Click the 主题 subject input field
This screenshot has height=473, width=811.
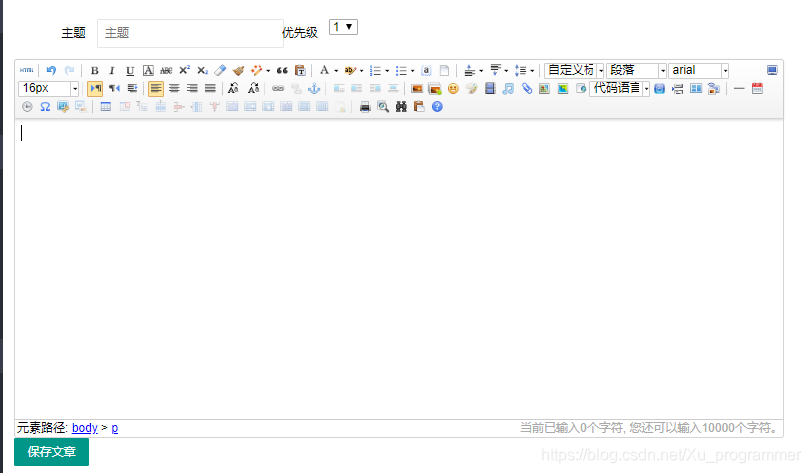pyautogui.click(x=190, y=33)
